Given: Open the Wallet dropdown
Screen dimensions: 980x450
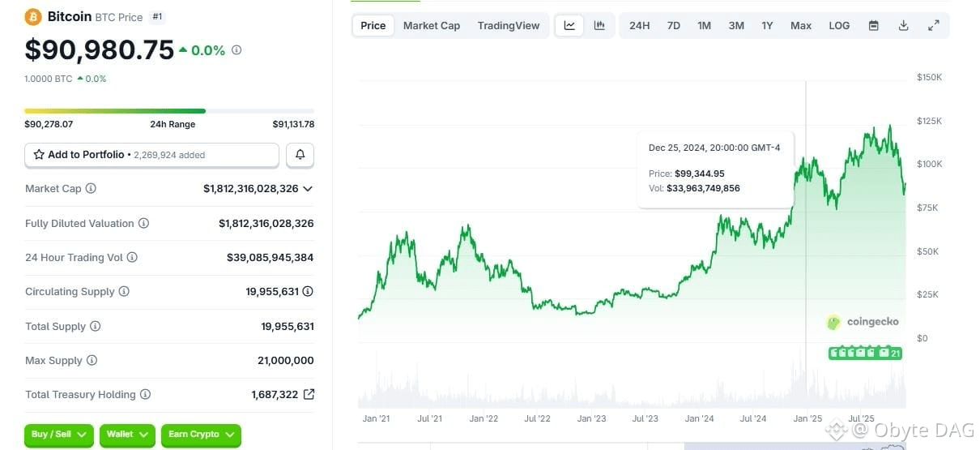Looking at the screenshot, I should tap(127, 435).
